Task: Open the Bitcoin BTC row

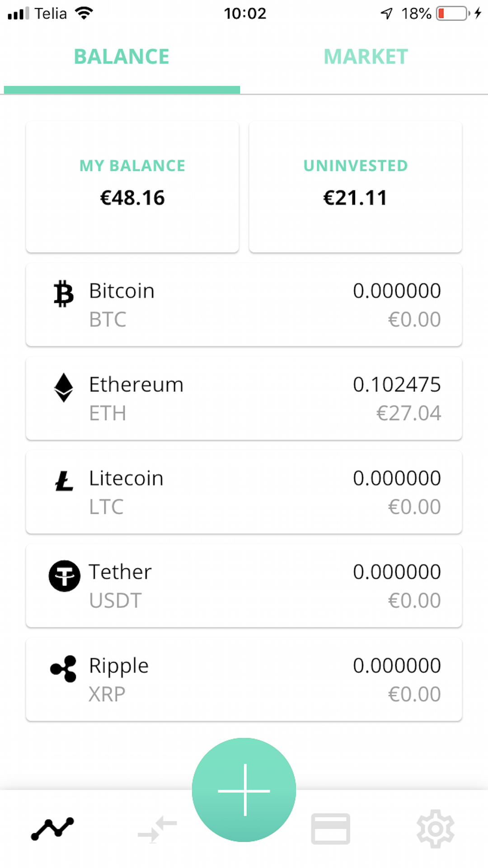Action: [244, 305]
